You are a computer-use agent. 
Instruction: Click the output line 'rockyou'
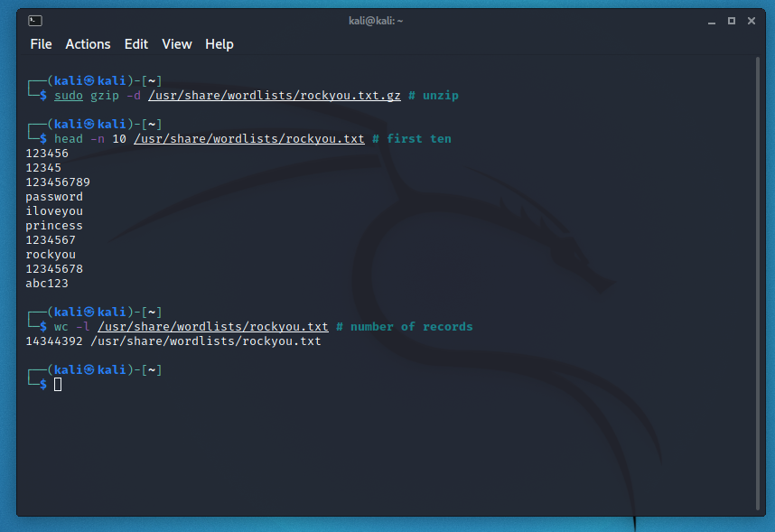[51, 255]
